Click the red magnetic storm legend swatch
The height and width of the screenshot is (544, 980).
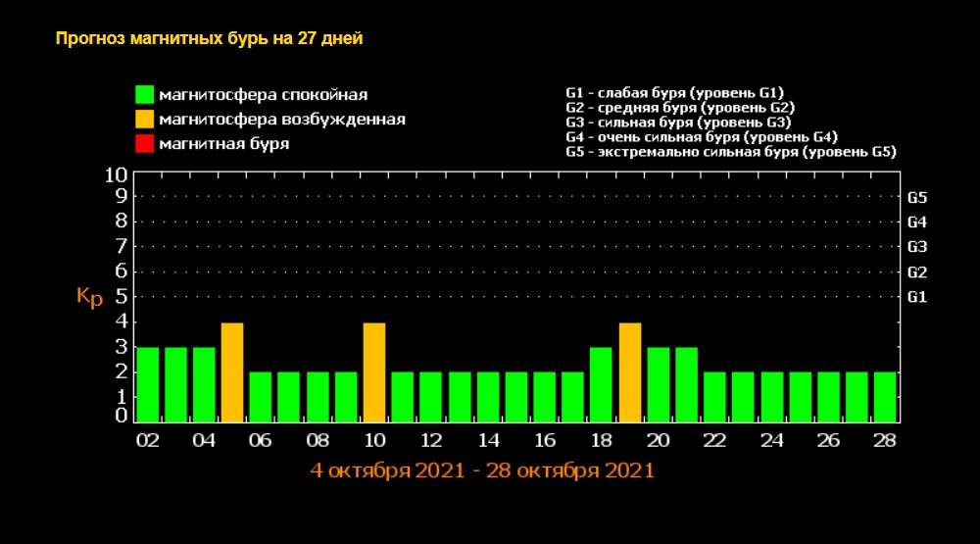[145, 144]
